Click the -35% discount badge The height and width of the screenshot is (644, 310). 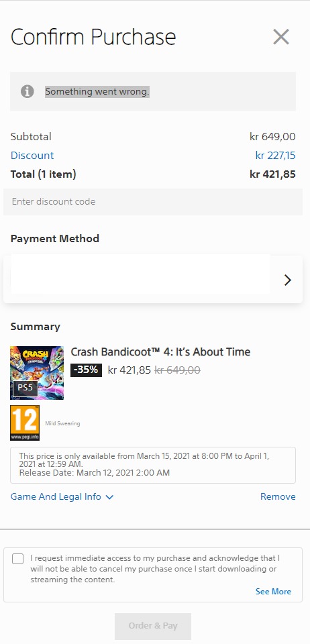[87, 370]
